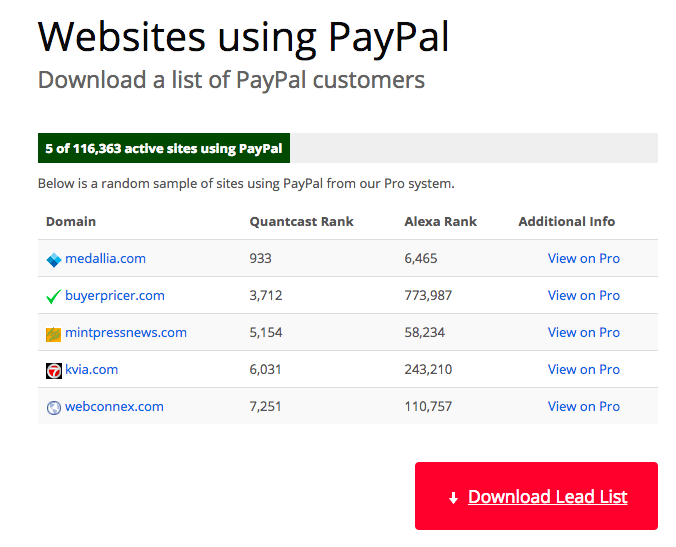
Task: Click the webconnex.com globe favicon
Action: click(54, 407)
